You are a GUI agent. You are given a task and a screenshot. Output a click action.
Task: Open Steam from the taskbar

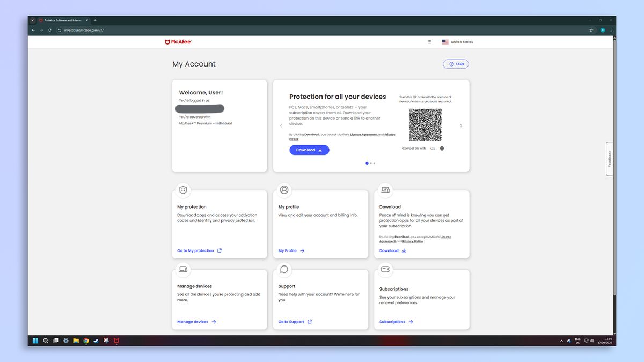96,341
